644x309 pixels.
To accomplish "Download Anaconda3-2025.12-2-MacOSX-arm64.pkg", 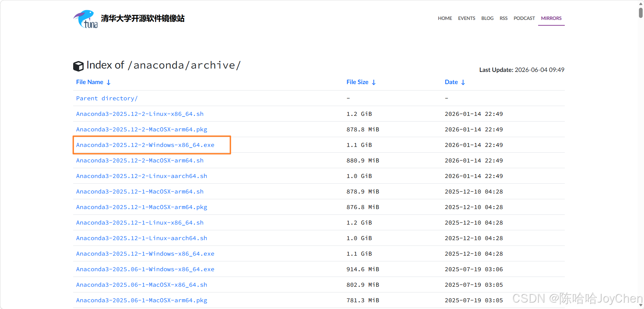I will click(x=142, y=129).
